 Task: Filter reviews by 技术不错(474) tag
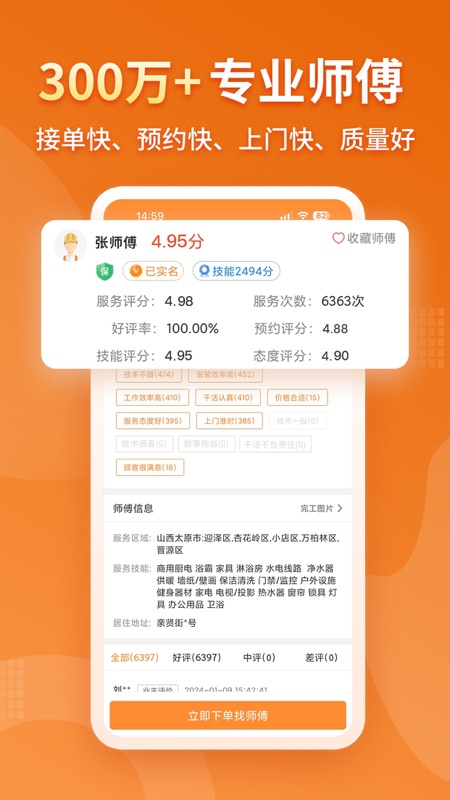tap(148, 375)
